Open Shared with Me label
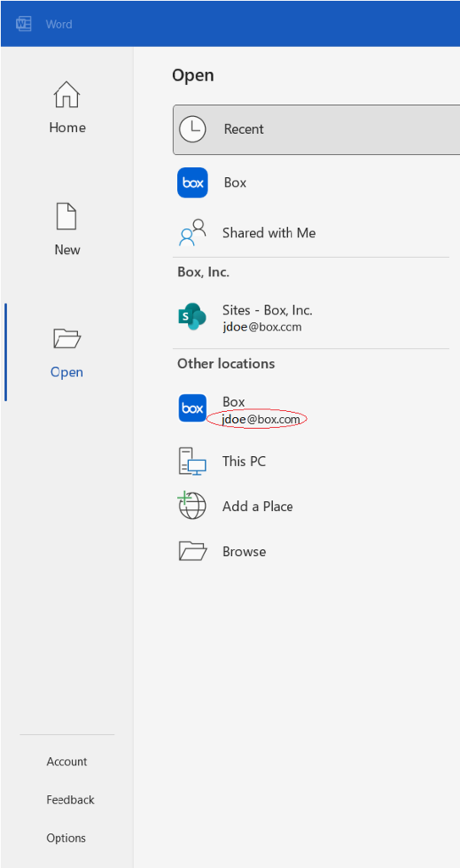The image size is (460, 868). pos(269,233)
